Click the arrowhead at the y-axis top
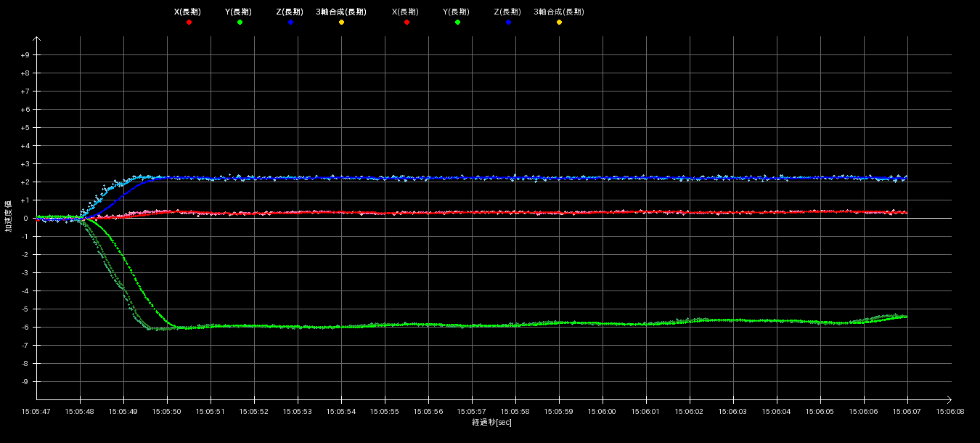 tap(36, 40)
